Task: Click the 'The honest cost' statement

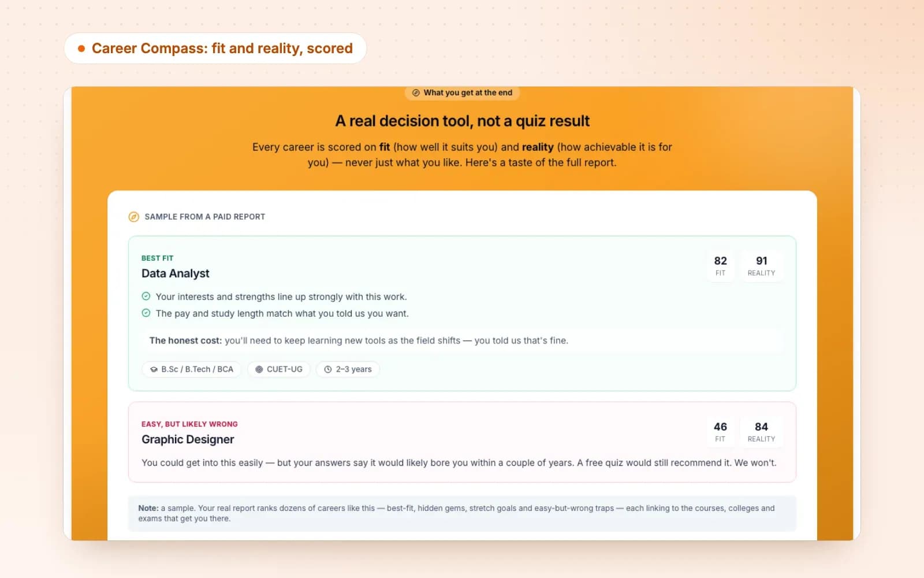Action: pyautogui.click(x=462, y=341)
